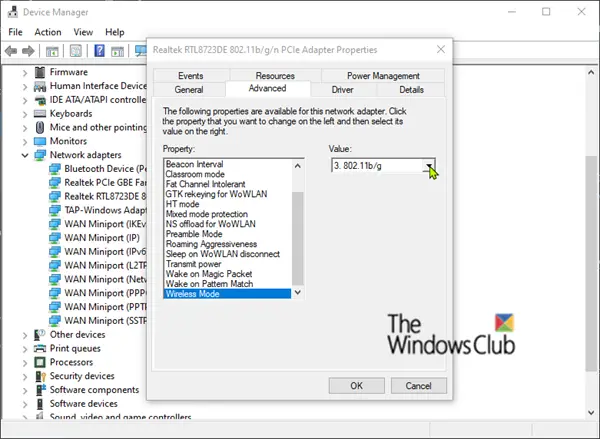Show/hide action pane toolbar icon
Screen dimensions: 600x439
tap(117, 51)
